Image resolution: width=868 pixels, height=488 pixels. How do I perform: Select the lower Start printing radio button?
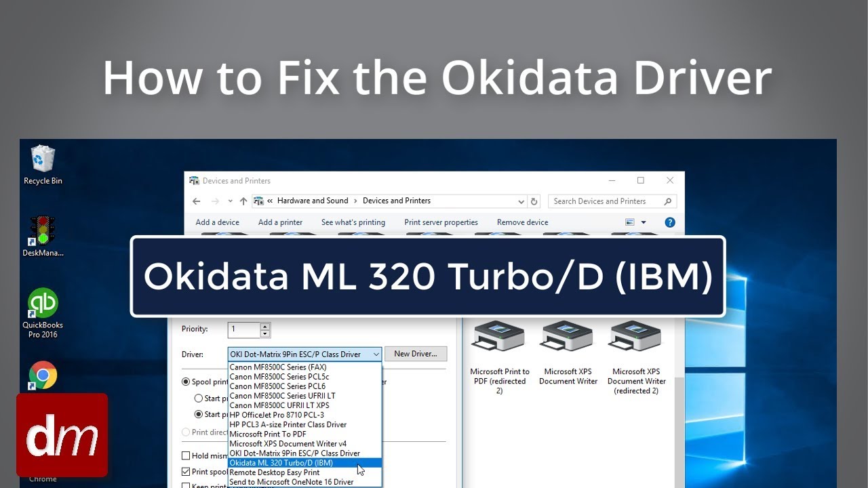click(x=199, y=414)
